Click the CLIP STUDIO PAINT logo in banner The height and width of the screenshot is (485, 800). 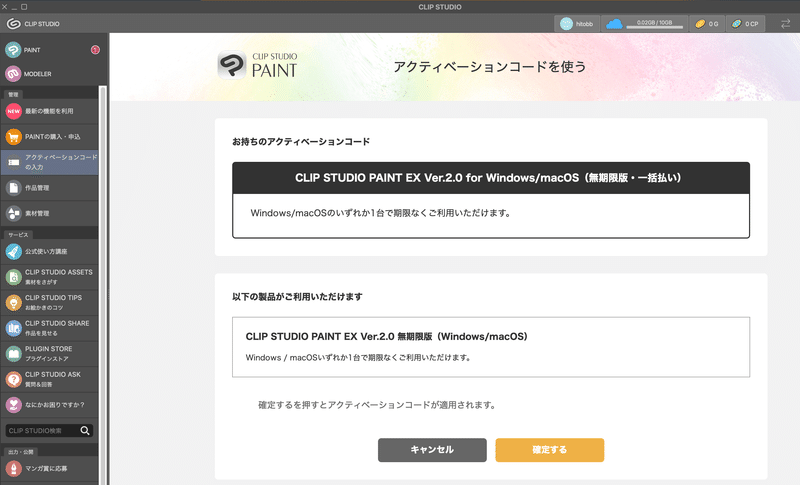(257, 65)
